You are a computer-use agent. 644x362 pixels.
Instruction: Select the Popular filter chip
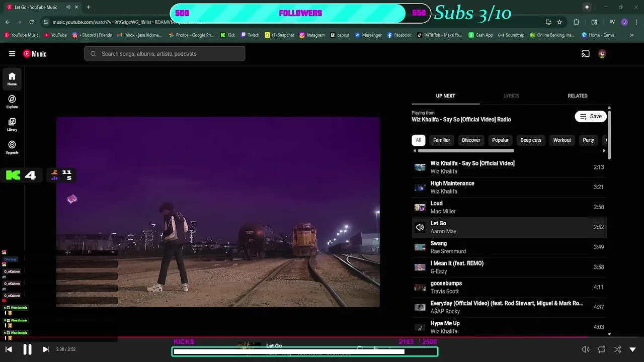pos(500,140)
